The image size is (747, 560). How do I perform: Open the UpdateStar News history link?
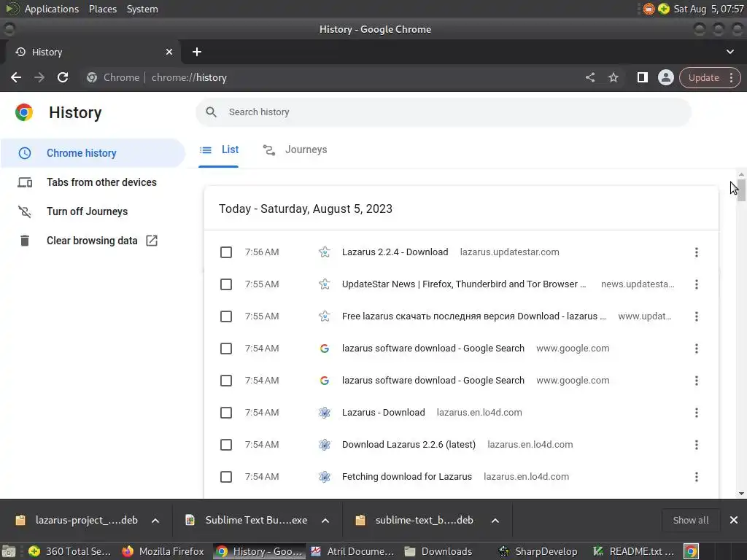pyautogui.click(x=464, y=284)
